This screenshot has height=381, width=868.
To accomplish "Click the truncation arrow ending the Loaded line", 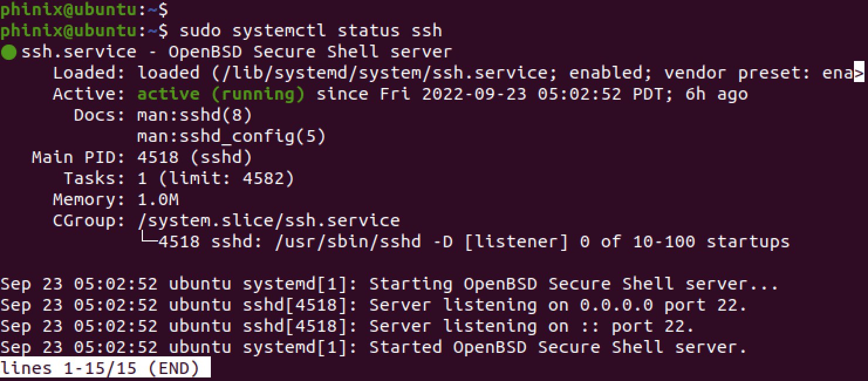I will click(859, 73).
